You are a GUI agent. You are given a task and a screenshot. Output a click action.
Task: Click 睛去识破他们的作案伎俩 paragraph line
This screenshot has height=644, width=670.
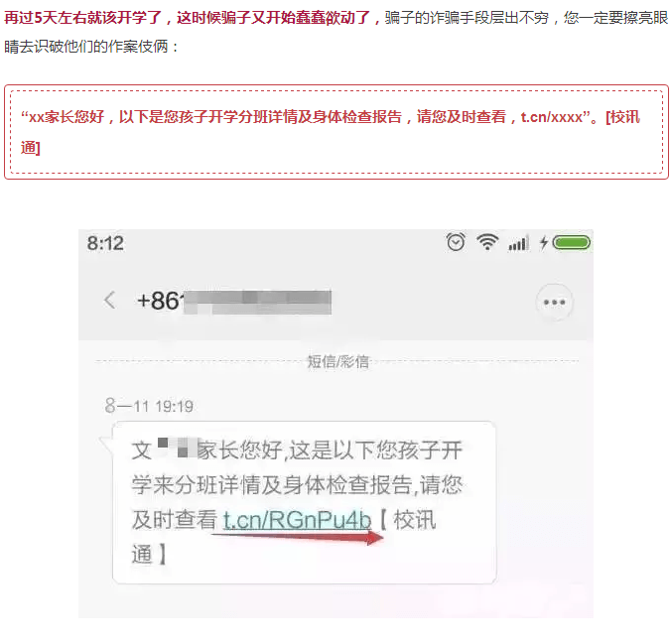point(91,46)
